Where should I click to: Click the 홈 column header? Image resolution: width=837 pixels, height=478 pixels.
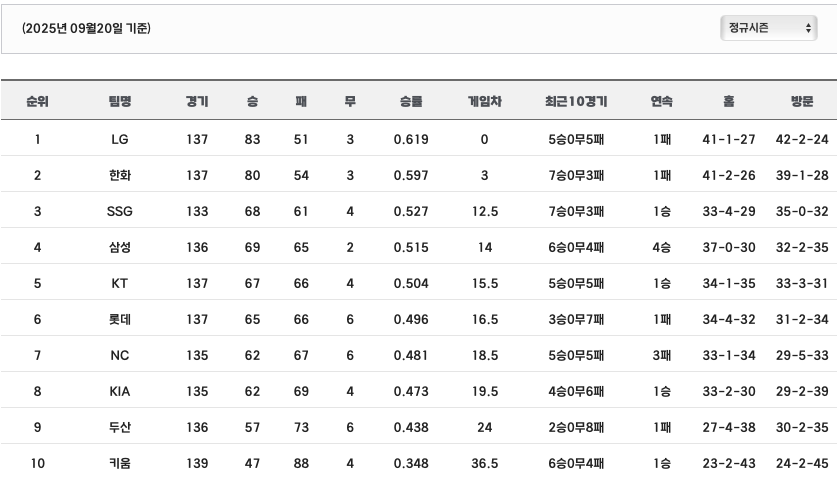point(729,101)
